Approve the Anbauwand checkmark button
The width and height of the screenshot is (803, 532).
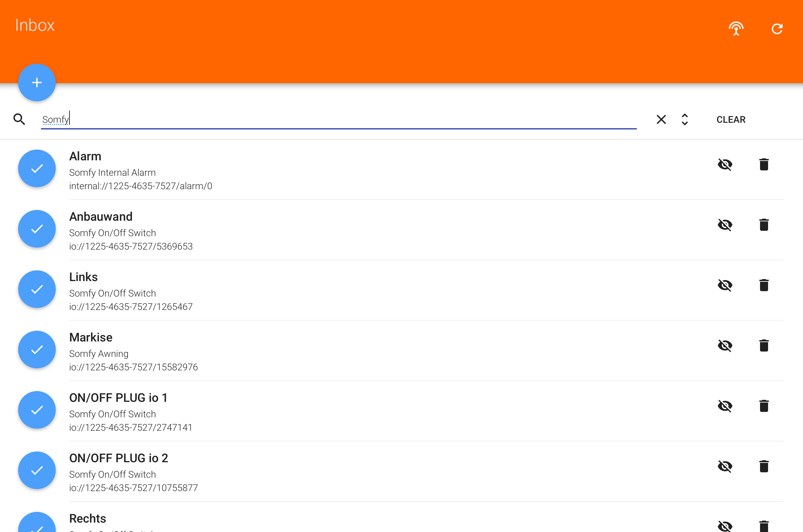37,229
